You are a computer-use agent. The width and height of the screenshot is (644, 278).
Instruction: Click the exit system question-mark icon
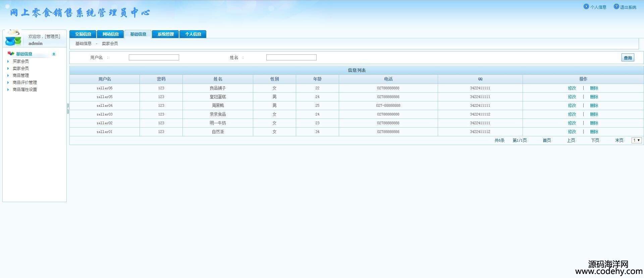tap(616, 6)
